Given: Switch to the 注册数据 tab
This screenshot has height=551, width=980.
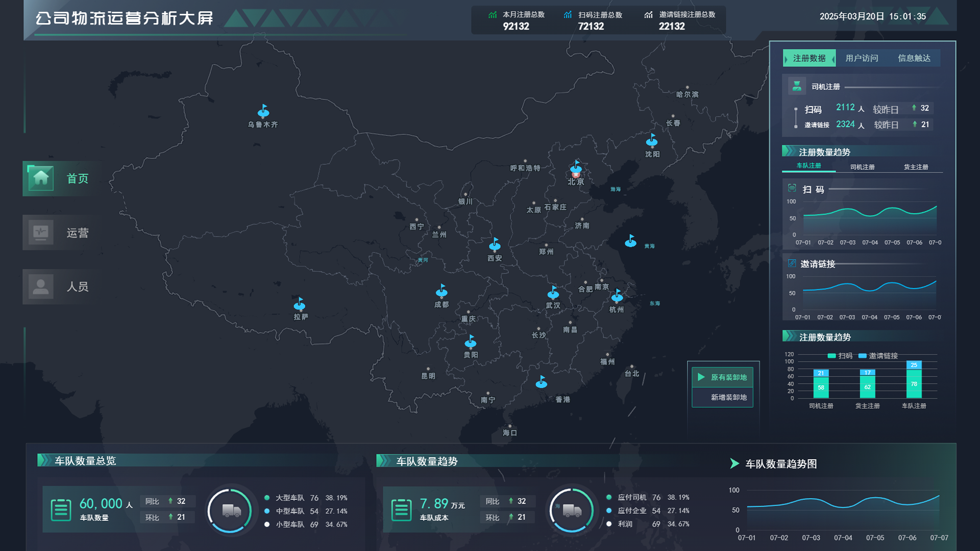Looking at the screenshot, I should pos(810,58).
